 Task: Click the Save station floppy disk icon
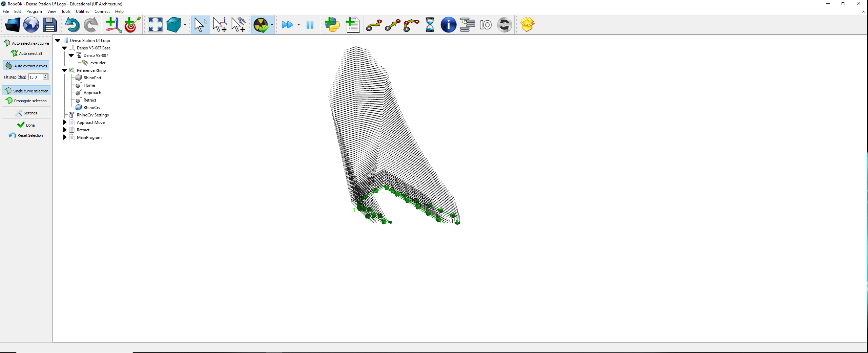tap(49, 25)
